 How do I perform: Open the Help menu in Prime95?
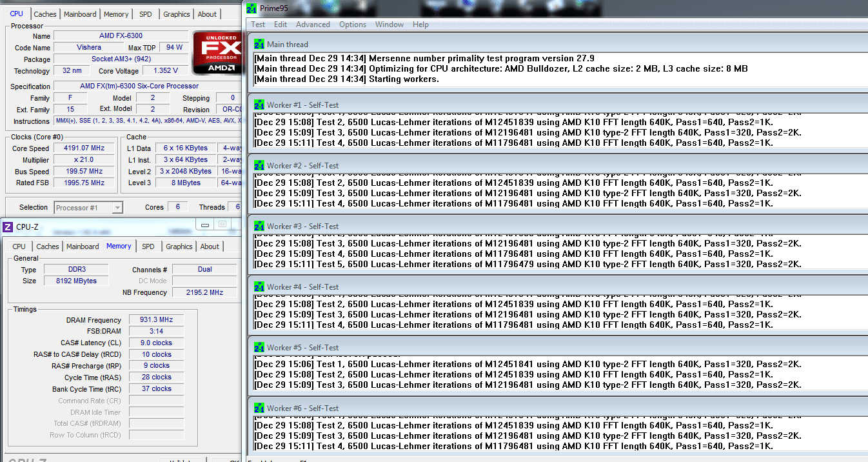[420, 25]
